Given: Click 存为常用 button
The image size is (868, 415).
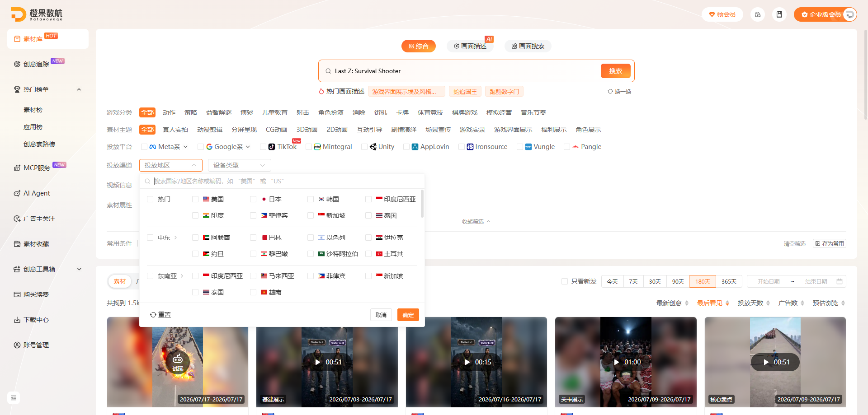Looking at the screenshot, I should tap(830, 243).
